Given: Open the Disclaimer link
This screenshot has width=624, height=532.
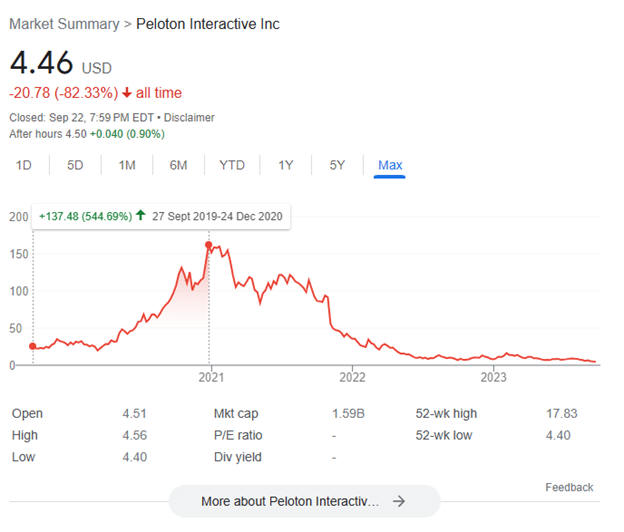Looking at the screenshot, I should click(190, 118).
